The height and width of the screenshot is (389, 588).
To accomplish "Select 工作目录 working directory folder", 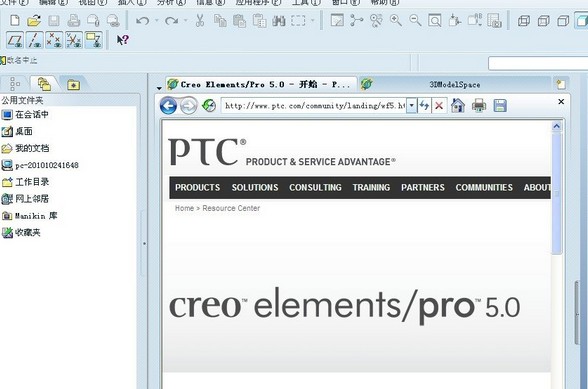I will click(x=26, y=182).
